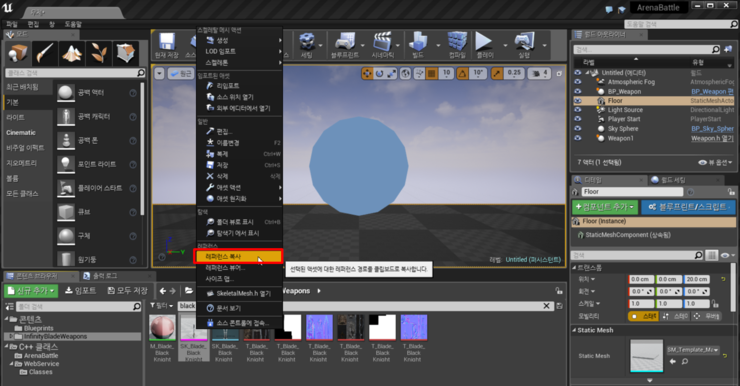740x386 pixels.
Task: Clear the content browser filter text
Action: click(547, 306)
